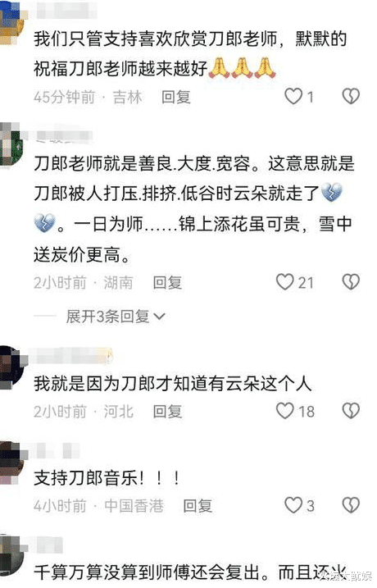Dislike the 吉林 comment via broken heart
Viewport: 377px width, 588px height.
351,97
